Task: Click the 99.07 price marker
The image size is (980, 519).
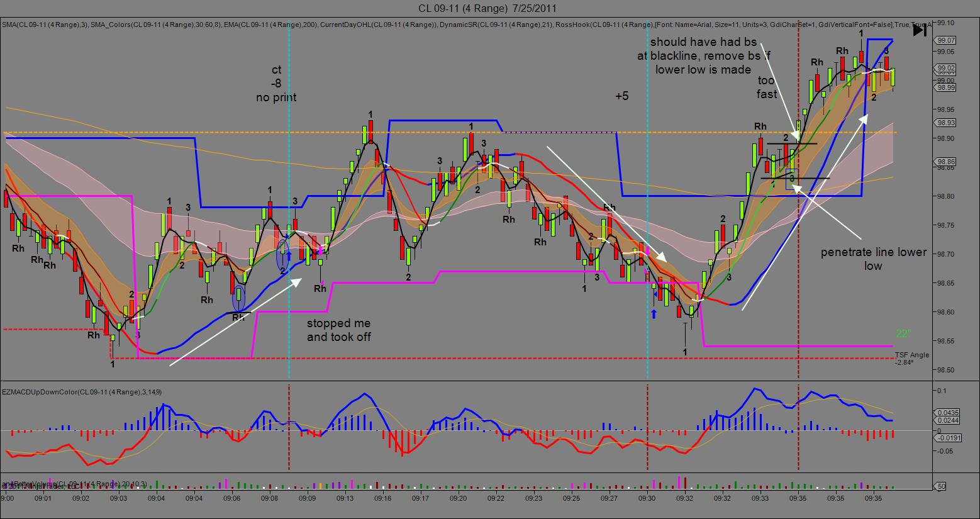Action: pos(946,40)
